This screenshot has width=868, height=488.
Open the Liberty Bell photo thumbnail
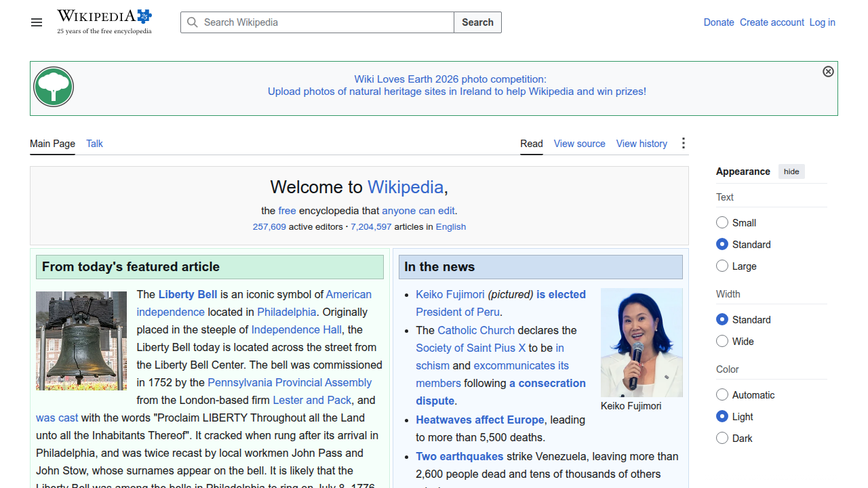(81, 341)
